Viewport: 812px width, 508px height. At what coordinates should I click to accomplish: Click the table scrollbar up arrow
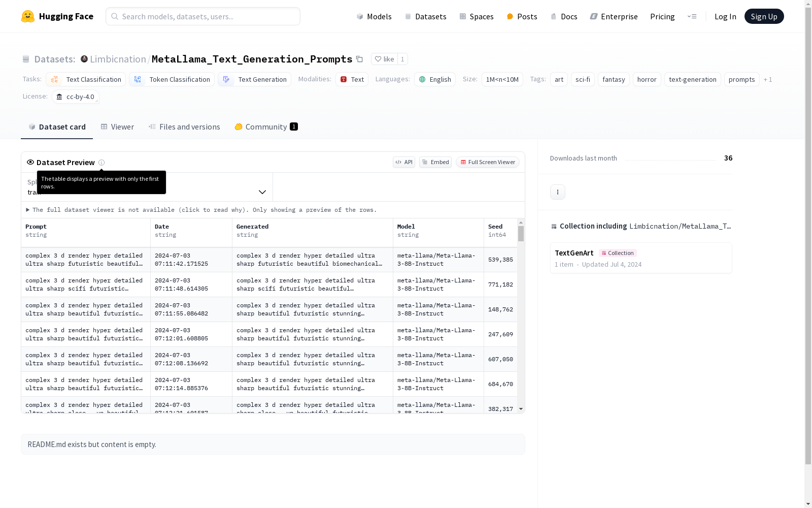tap(521, 223)
